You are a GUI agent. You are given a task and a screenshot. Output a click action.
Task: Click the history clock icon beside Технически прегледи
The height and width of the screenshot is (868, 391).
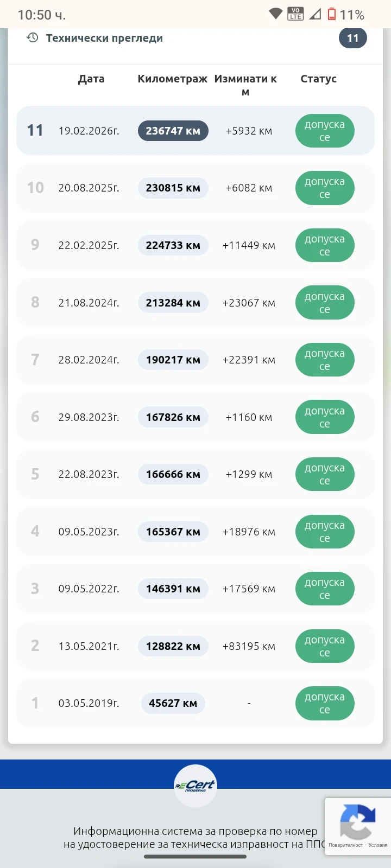point(33,38)
